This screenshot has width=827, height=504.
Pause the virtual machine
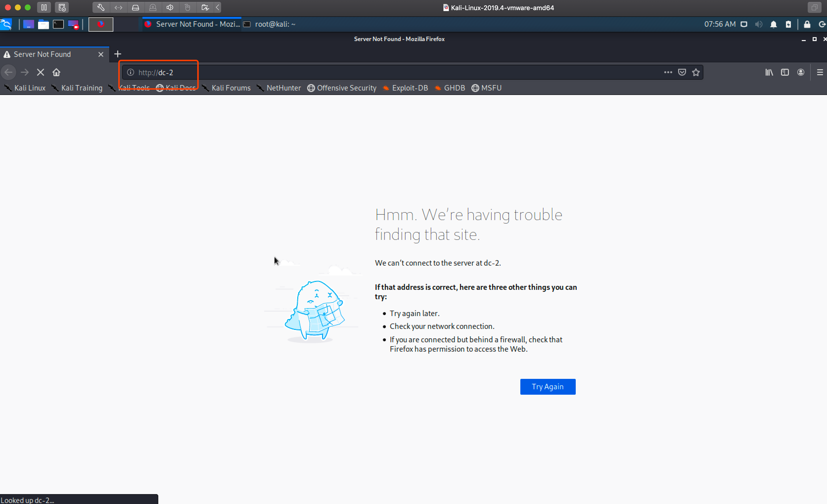coord(44,7)
